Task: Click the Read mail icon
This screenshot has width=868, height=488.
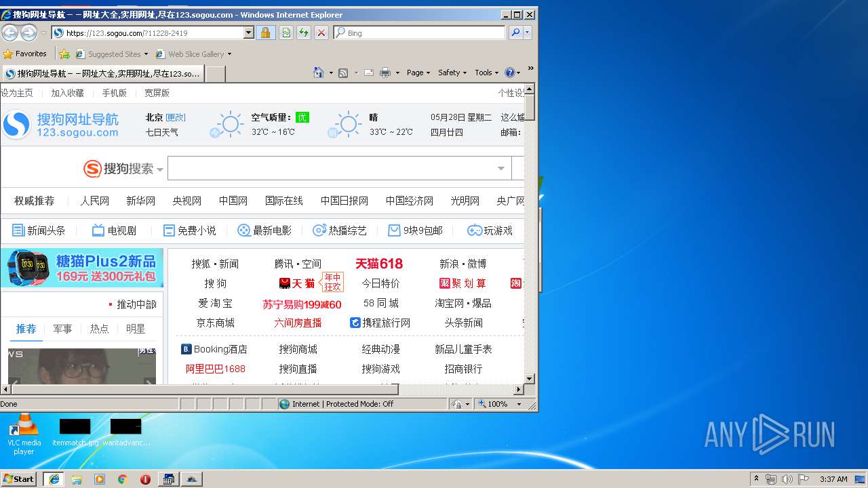Action: pos(369,73)
